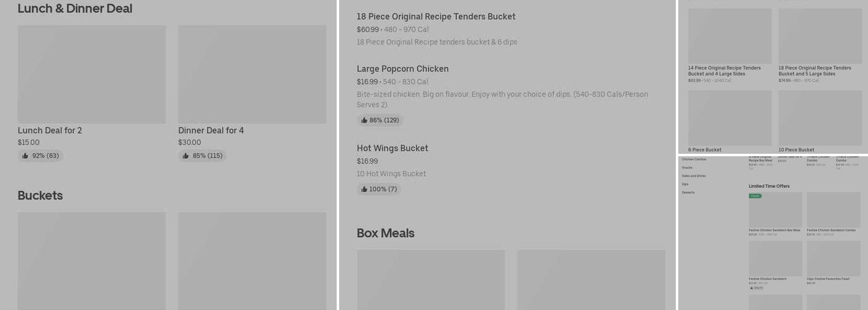This screenshot has height=310, width=868.
Task: Click the 100% thumbs-up icon for Hot Wings Bucket
Action: click(x=365, y=189)
